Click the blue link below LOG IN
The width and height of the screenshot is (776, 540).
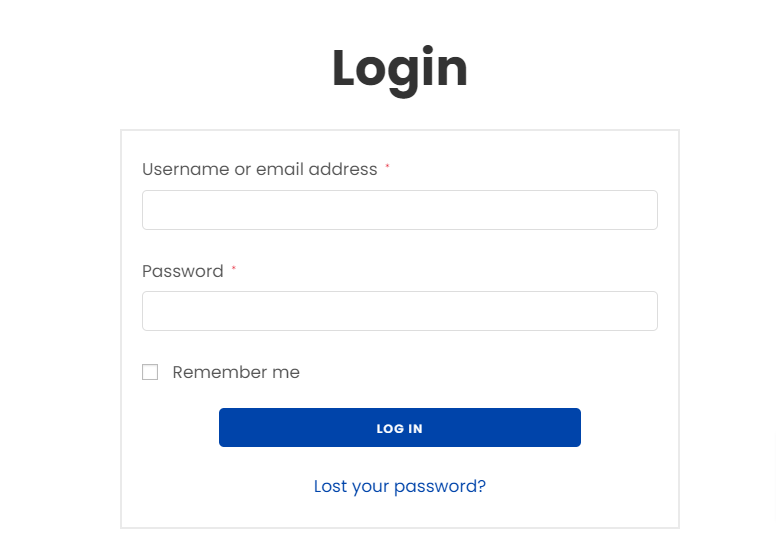pyautogui.click(x=399, y=486)
